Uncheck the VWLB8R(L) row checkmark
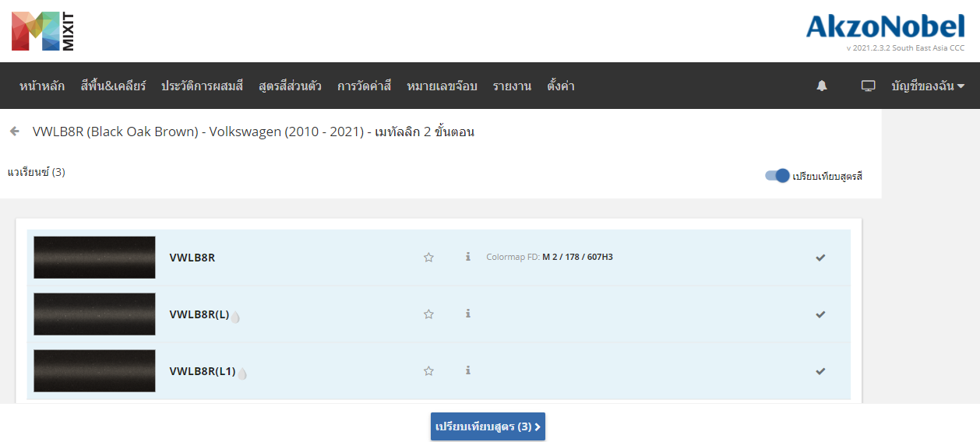The width and height of the screenshot is (980, 442). pyautogui.click(x=820, y=314)
